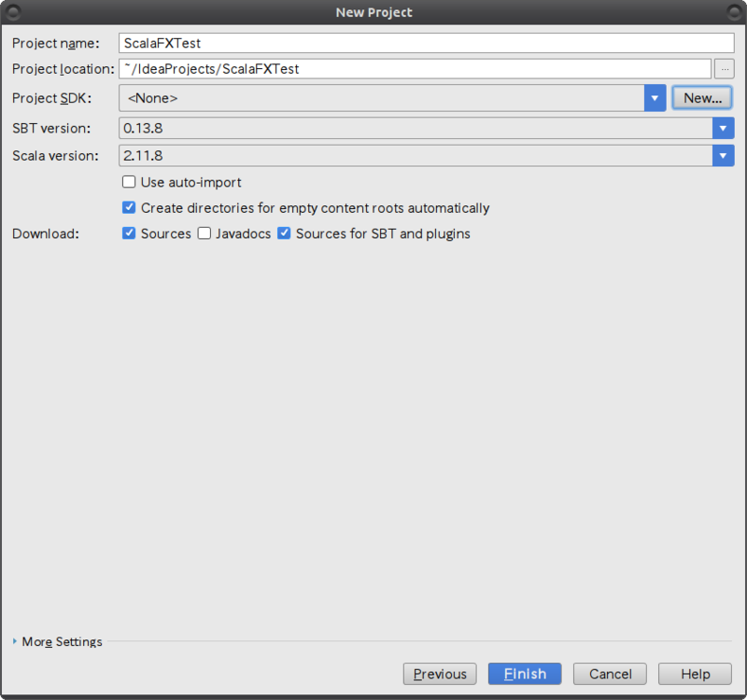Click the SBT version dropdown arrow icon

(724, 128)
